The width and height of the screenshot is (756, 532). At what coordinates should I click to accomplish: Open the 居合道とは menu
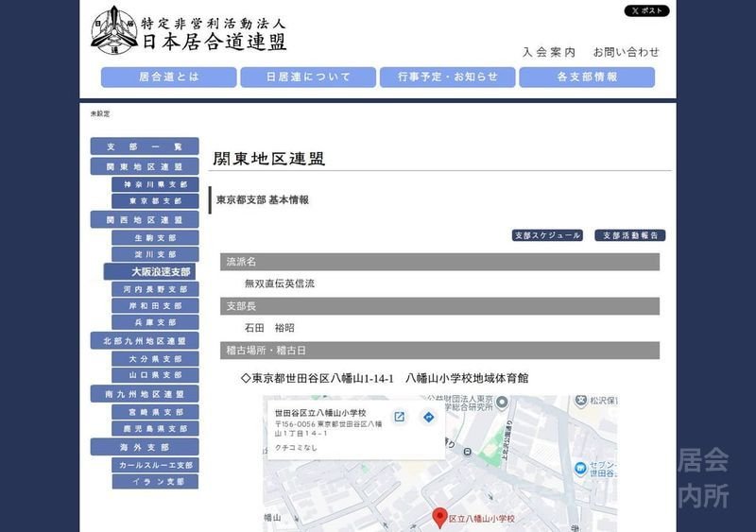click(x=169, y=77)
